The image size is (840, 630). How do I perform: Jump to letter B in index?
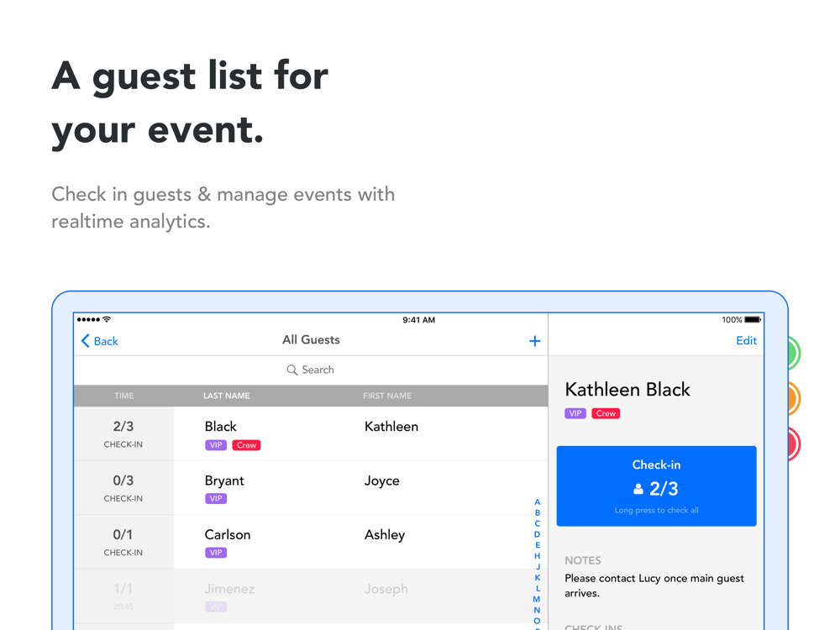tap(538, 512)
